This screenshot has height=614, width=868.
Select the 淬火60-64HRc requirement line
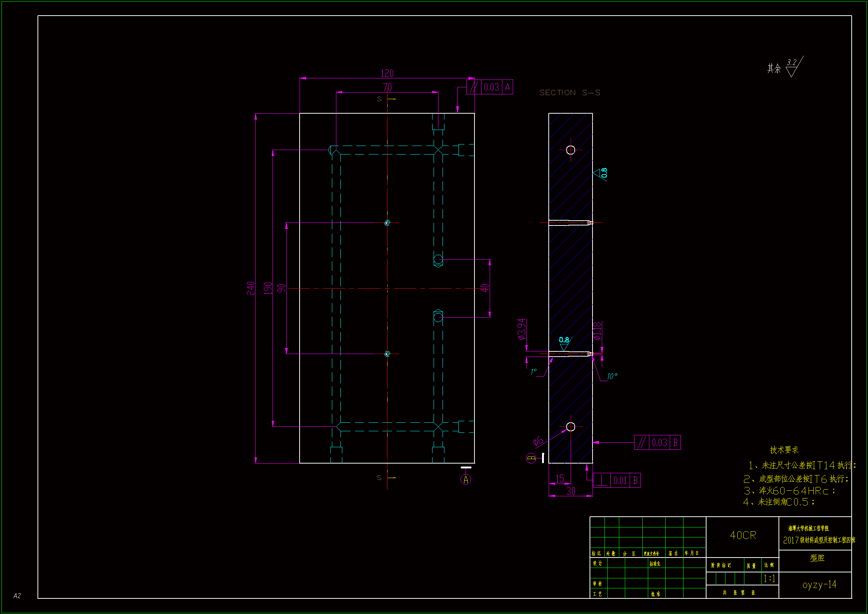[789, 491]
